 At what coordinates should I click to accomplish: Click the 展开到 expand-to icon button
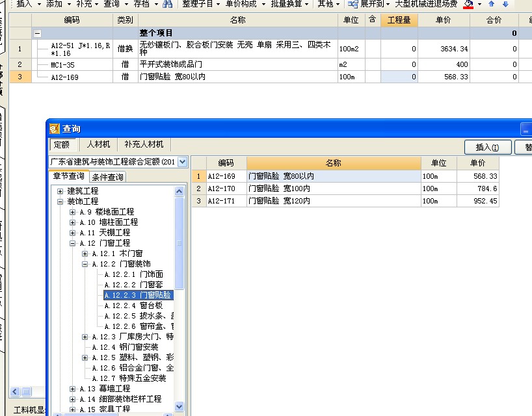coord(353,4)
